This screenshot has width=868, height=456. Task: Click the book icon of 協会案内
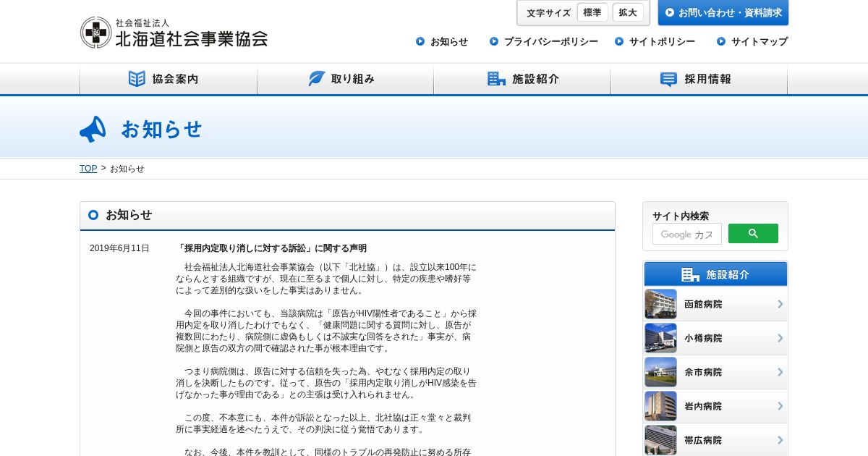coord(137,79)
